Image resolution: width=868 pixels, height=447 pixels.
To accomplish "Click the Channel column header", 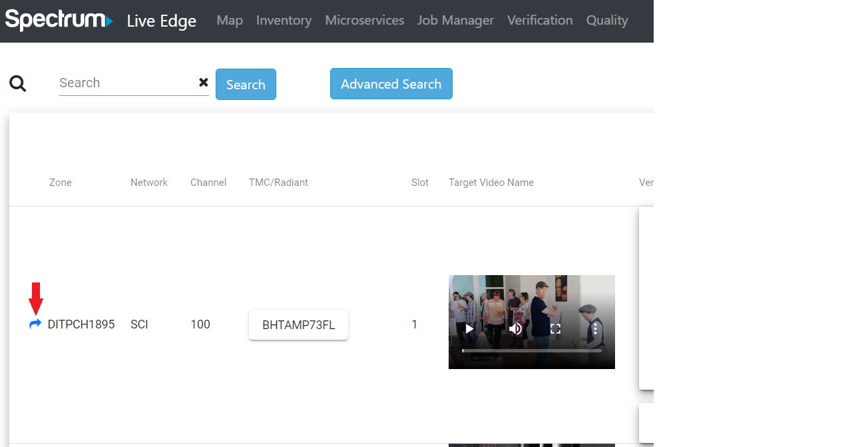I will 208,183.
